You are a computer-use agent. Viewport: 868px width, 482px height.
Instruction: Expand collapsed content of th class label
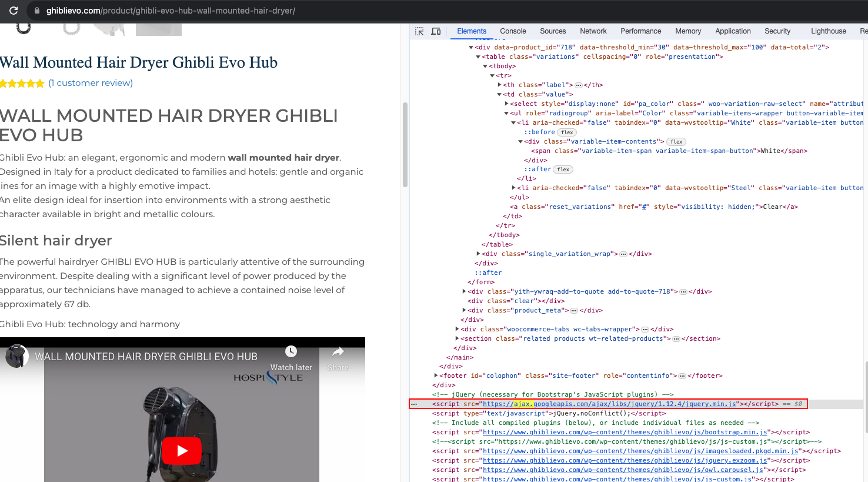point(579,85)
